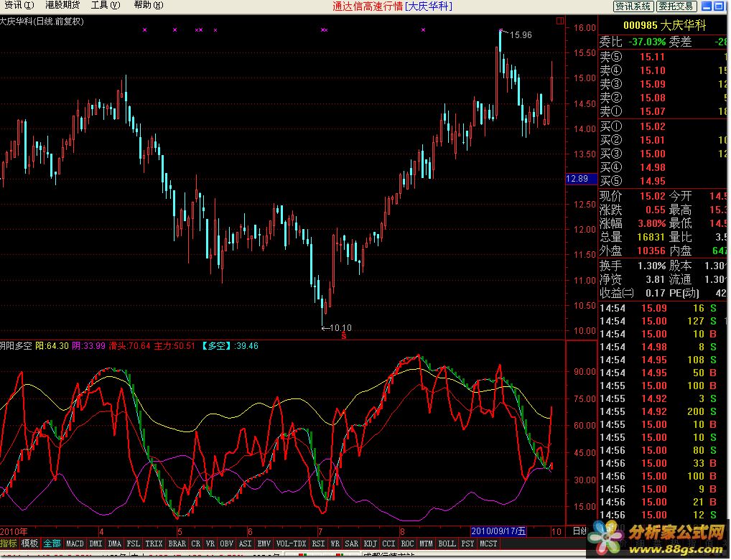
Task: Switch indicator to ROC
Action: [407, 543]
